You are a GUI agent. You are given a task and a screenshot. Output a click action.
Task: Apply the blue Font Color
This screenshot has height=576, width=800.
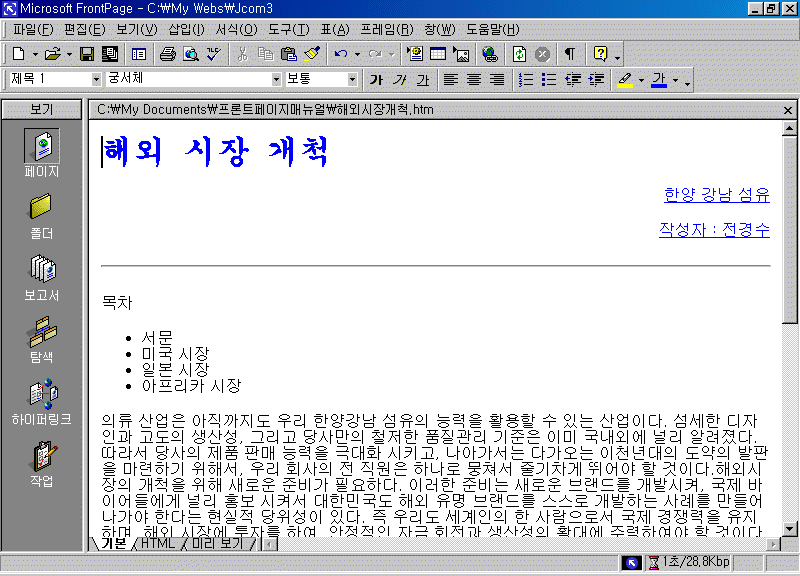(x=659, y=79)
